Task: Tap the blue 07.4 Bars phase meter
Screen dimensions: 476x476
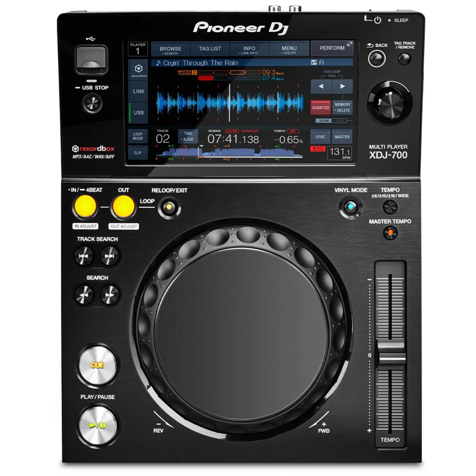Action: [x=241, y=78]
